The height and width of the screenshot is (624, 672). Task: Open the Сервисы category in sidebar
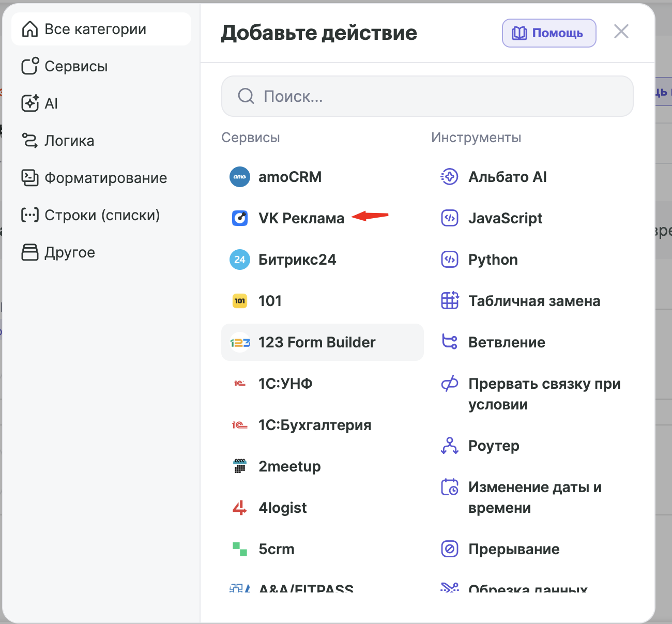click(x=101, y=66)
